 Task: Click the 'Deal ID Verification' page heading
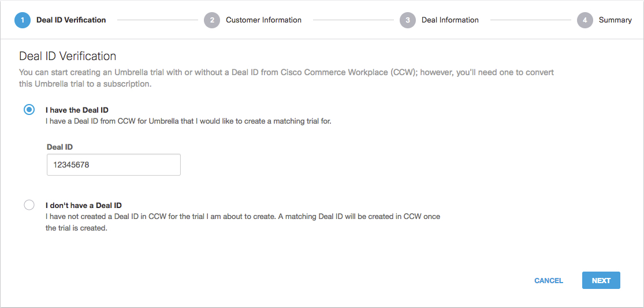[x=68, y=56]
